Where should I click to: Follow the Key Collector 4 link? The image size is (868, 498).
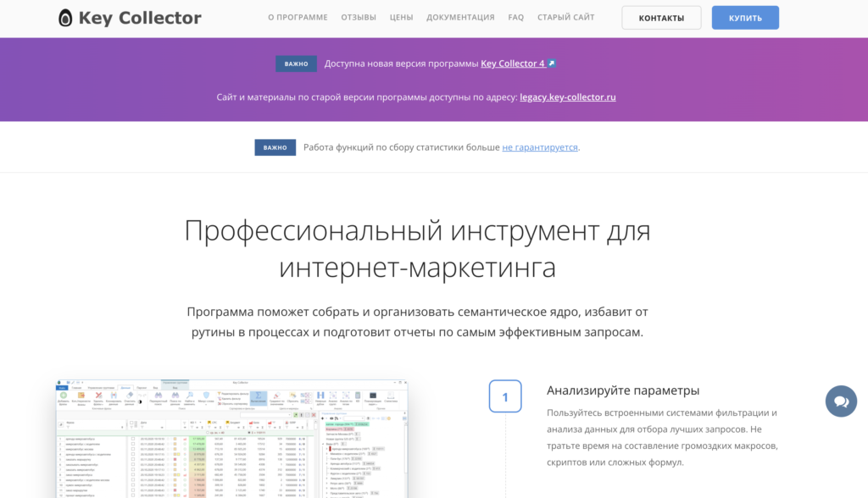coord(513,63)
